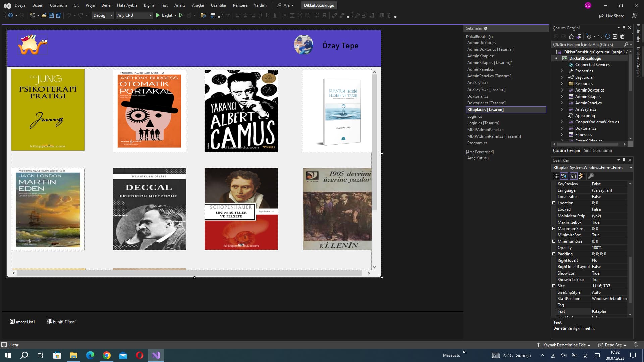Pin the Özellikler panel with the pushpin icon
The width and height of the screenshot is (644, 362).
624,160
